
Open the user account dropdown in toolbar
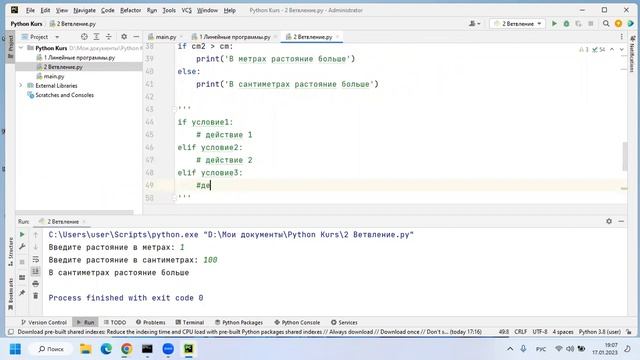click(x=475, y=24)
